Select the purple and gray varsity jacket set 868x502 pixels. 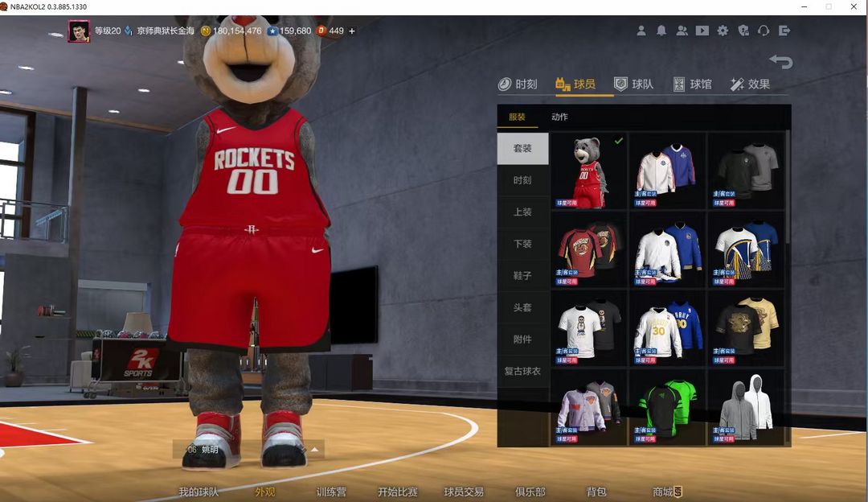pyautogui.click(x=589, y=407)
